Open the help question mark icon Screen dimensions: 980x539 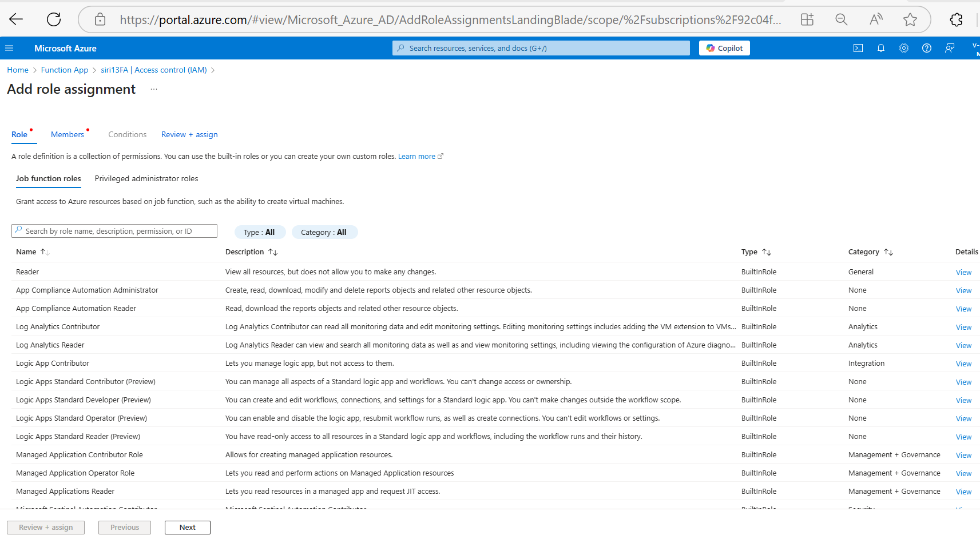point(927,48)
